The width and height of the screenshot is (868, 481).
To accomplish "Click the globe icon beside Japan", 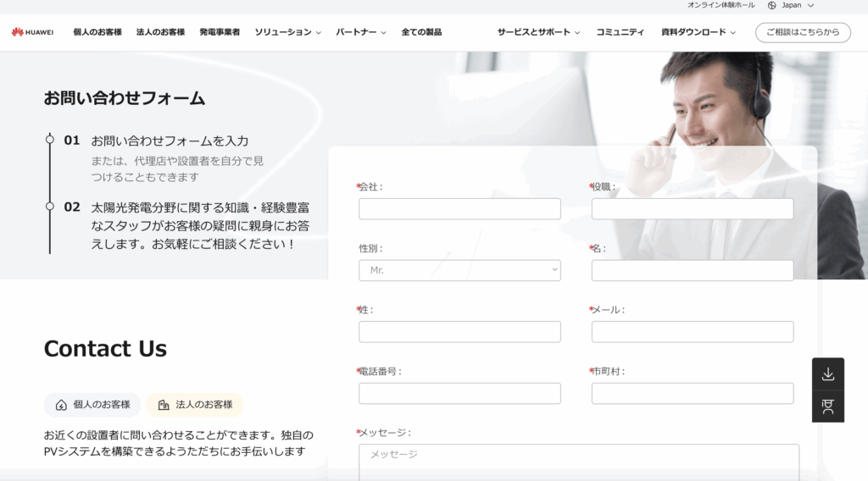I will point(771,5).
